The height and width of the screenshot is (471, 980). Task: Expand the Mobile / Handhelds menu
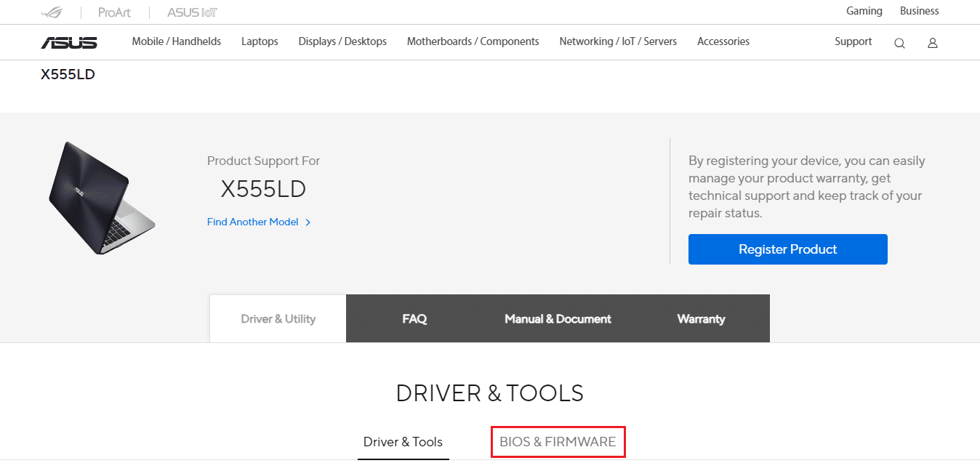[x=176, y=41]
